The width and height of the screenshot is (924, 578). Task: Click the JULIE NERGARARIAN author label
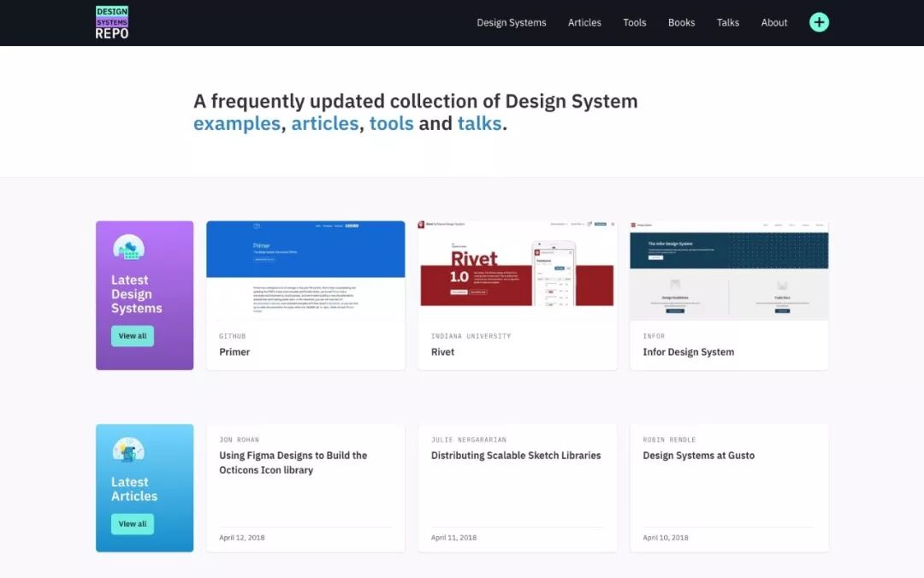[x=469, y=439]
